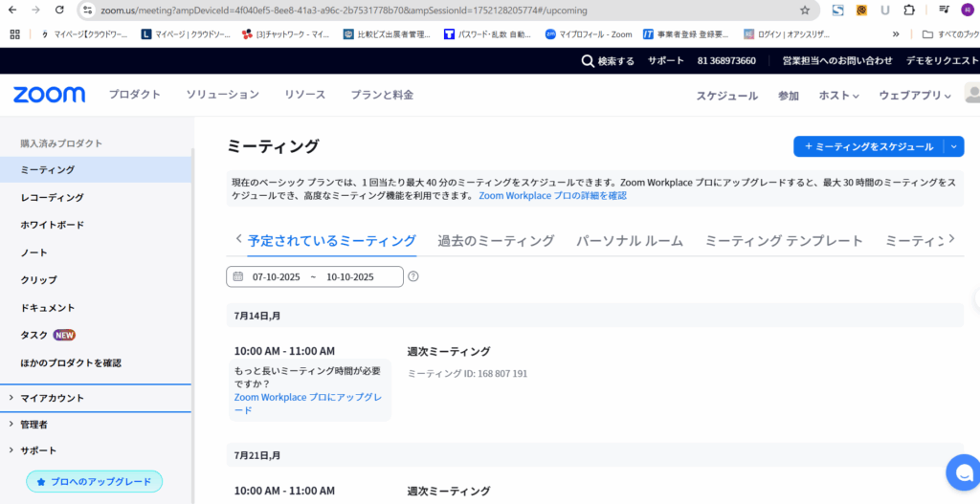Open the プロダクト menu
Image resolution: width=980 pixels, height=504 pixels.
pos(134,95)
